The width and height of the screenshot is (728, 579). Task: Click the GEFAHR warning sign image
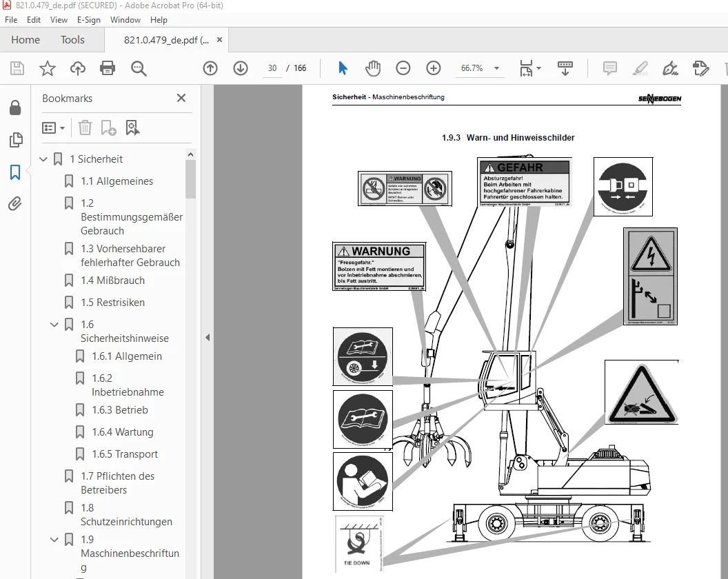tap(524, 183)
